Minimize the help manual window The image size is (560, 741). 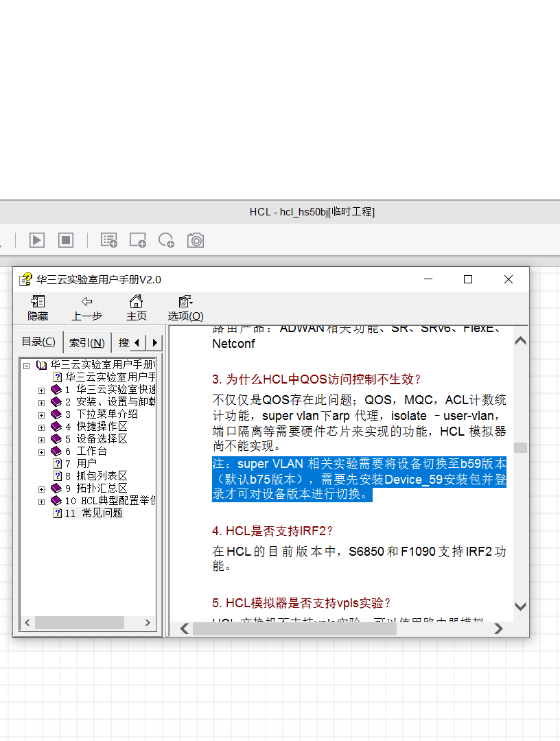tap(428, 279)
